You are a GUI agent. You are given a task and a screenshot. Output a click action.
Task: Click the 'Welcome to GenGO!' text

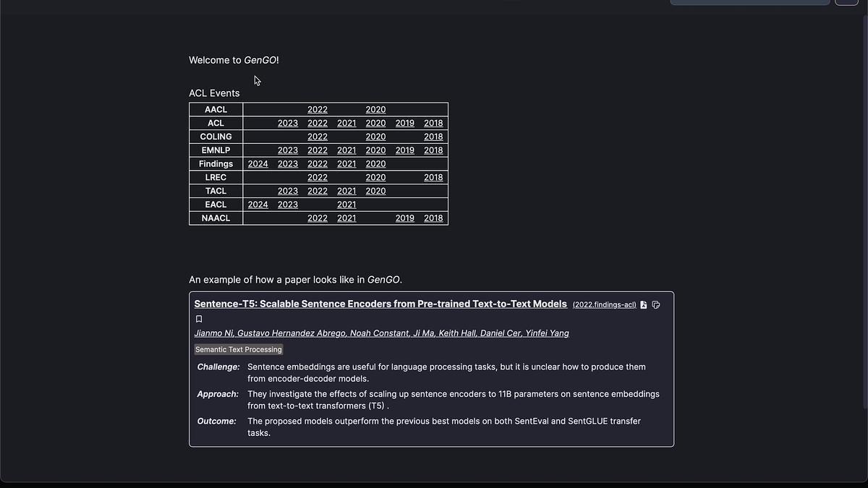pyautogui.click(x=234, y=60)
